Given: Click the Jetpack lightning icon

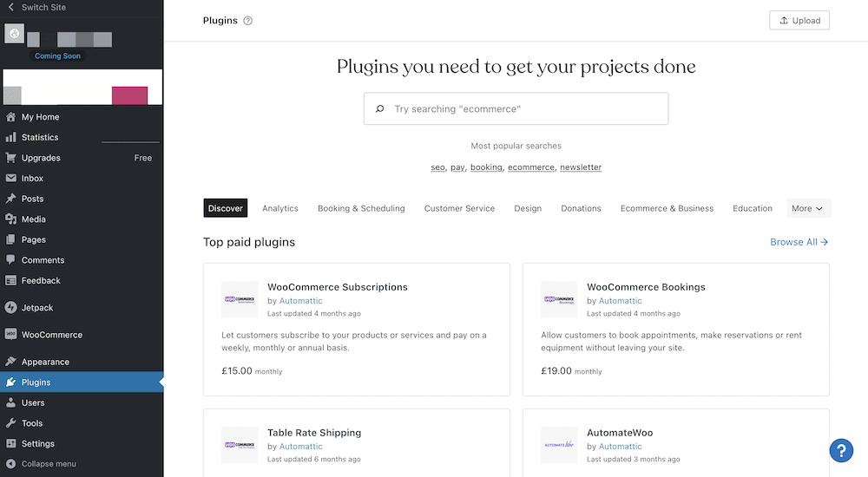Looking at the screenshot, I should (10, 308).
